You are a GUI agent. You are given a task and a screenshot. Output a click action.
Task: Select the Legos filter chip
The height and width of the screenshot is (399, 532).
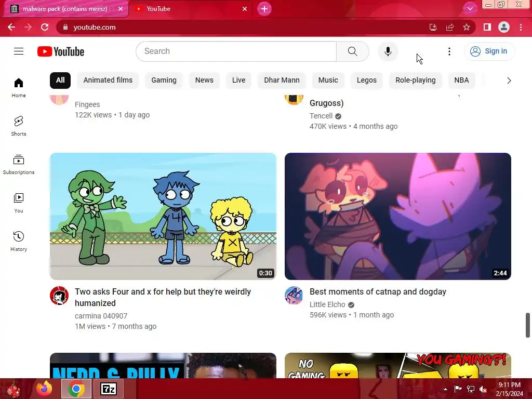point(367,81)
